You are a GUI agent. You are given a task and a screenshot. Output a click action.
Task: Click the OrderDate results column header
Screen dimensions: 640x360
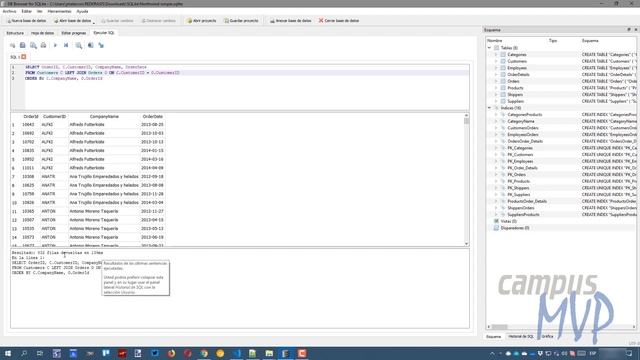coord(153,116)
